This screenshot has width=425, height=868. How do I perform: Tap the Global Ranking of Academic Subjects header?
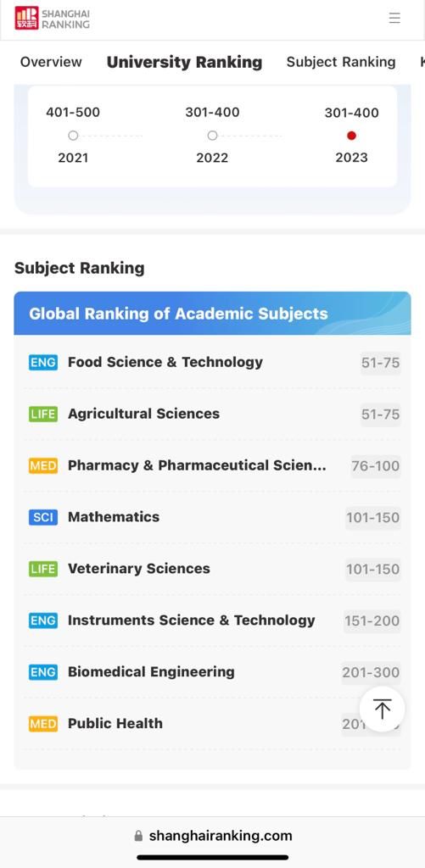click(212, 314)
